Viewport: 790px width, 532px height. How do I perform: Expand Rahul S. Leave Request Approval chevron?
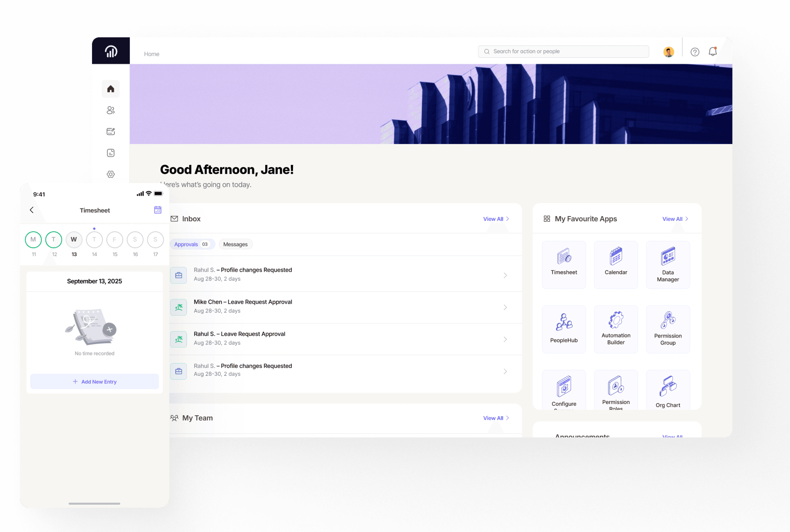[505, 339]
